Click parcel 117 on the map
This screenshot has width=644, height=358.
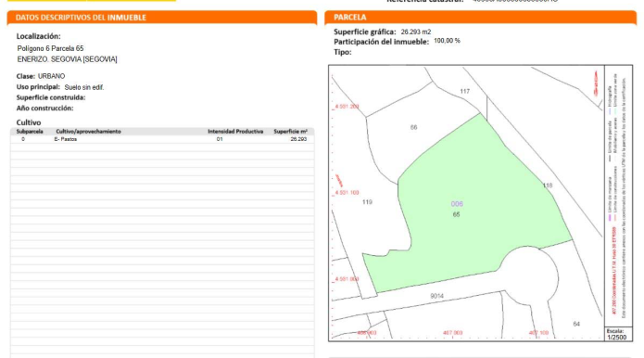[464, 92]
